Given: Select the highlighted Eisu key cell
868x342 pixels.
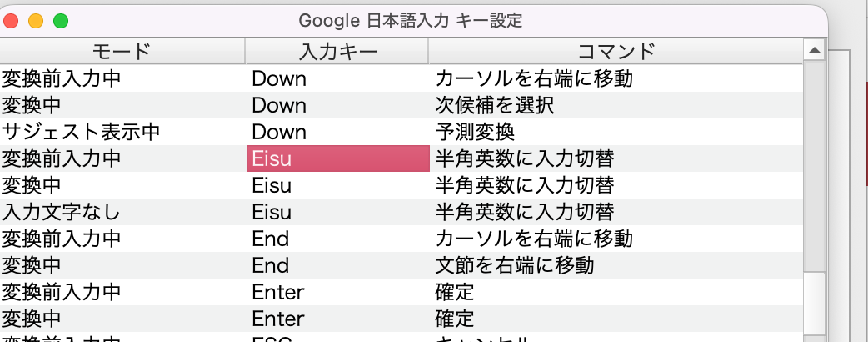Looking at the screenshot, I should point(337,158).
